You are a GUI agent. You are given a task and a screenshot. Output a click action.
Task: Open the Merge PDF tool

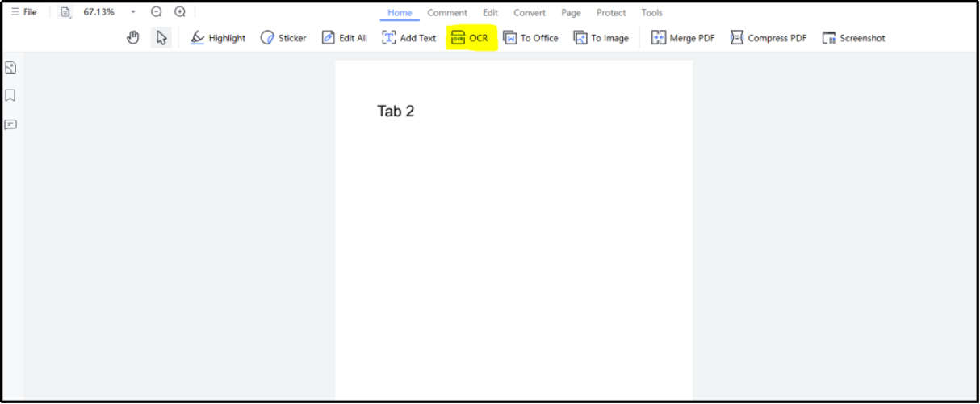point(683,38)
